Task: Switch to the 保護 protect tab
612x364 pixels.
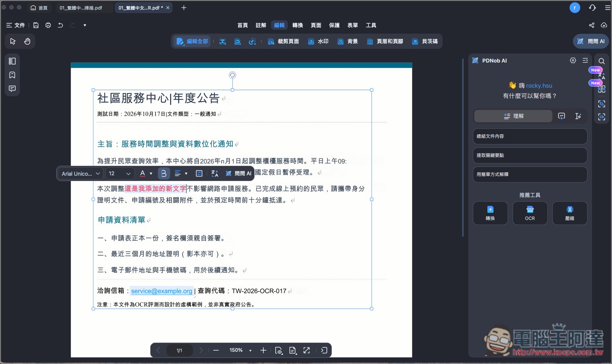Action: coord(334,25)
